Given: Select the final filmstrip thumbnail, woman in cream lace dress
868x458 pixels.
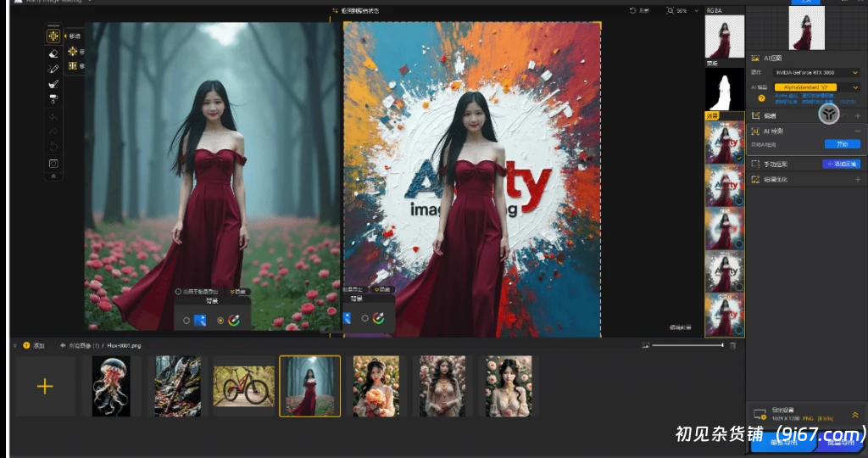Looking at the screenshot, I should click(509, 386).
